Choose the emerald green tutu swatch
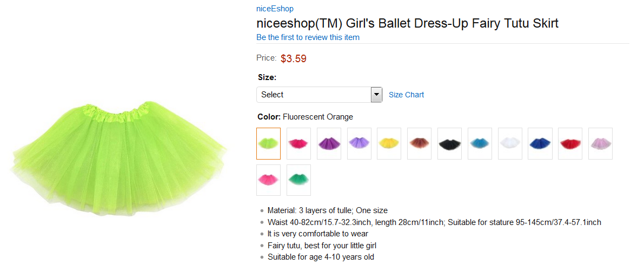The image size is (644, 271). coord(298,180)
